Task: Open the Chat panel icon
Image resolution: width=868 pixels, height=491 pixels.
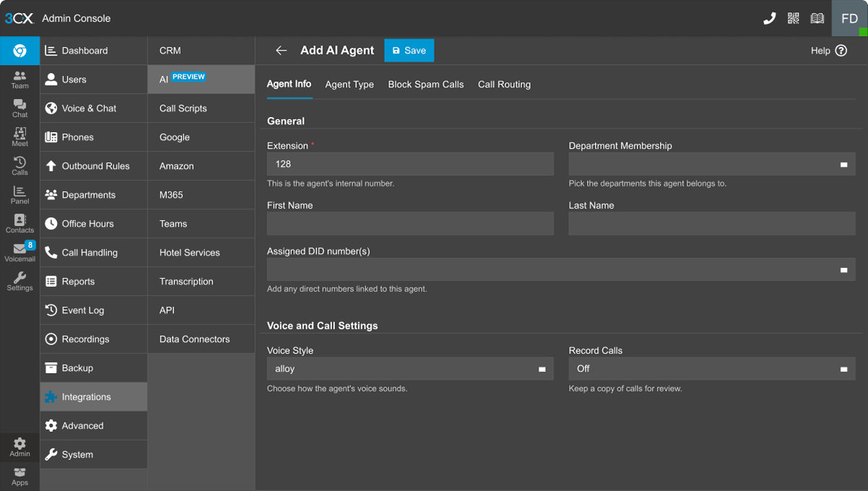Action: pyautogui.click(x=19, y=107)
